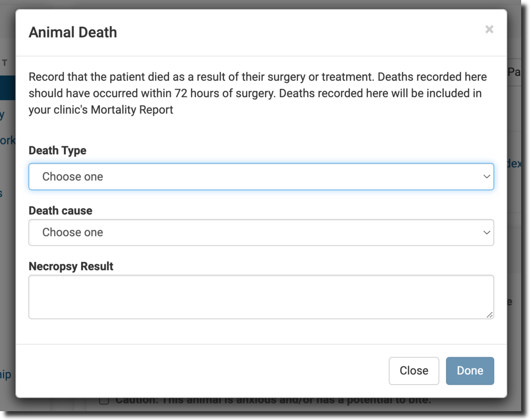Image resolution: width=530 pixels, height=420 pixels.
Task: Select the 'ork' sidebar item at left
Action: pyautogui.click(x=7, y=140)
